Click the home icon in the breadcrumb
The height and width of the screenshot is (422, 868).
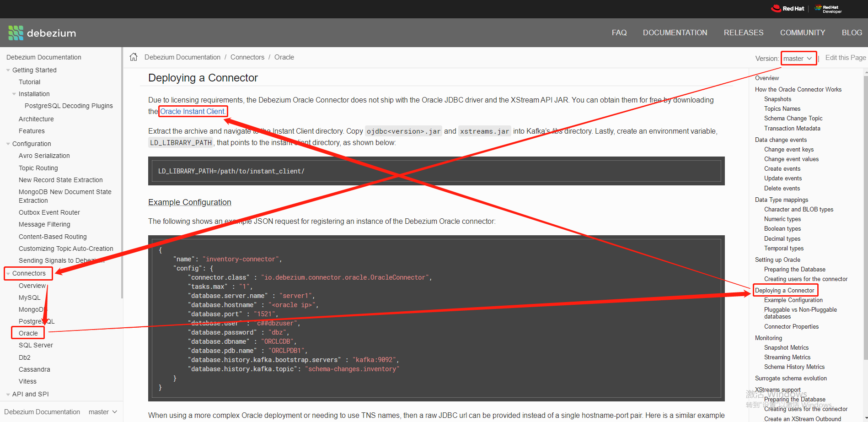(133, 56)
